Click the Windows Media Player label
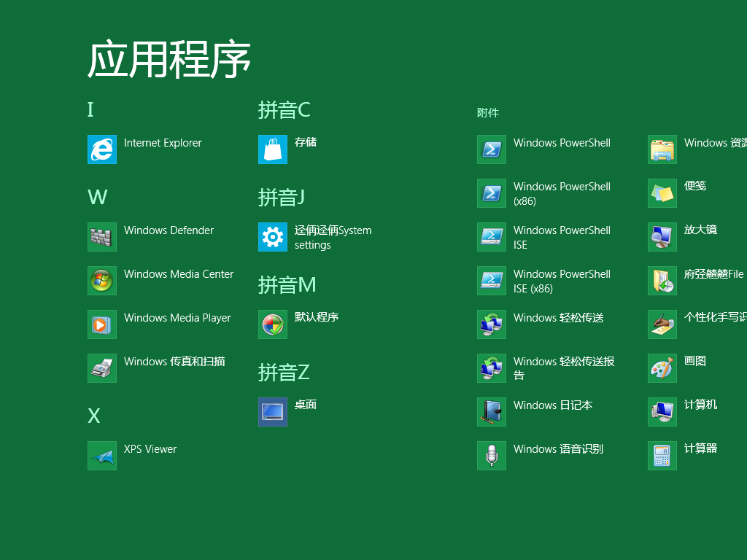The width and height of the screenshot is (747, 560). 177,318
